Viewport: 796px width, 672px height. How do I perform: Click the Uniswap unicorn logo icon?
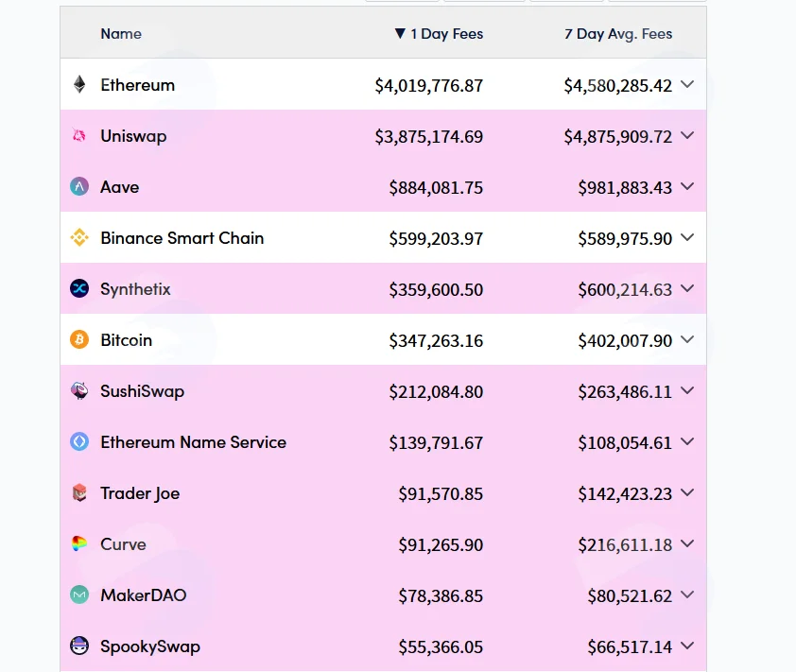click(x=79, y=135)
